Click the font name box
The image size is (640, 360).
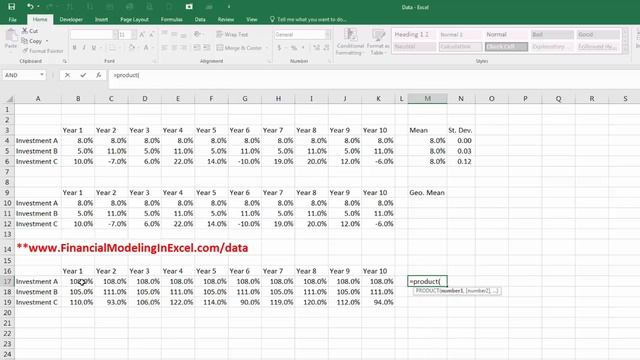pyautogui.click(x=92, y=35)
